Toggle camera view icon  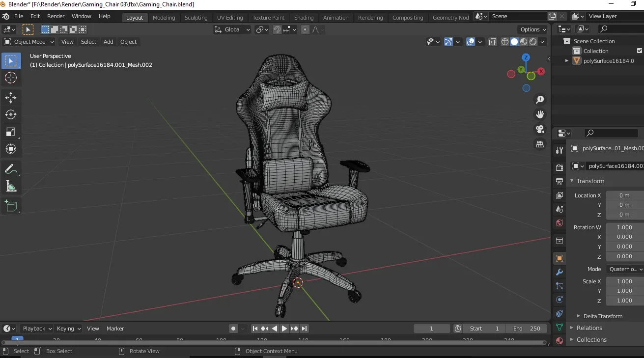(540, 129)
